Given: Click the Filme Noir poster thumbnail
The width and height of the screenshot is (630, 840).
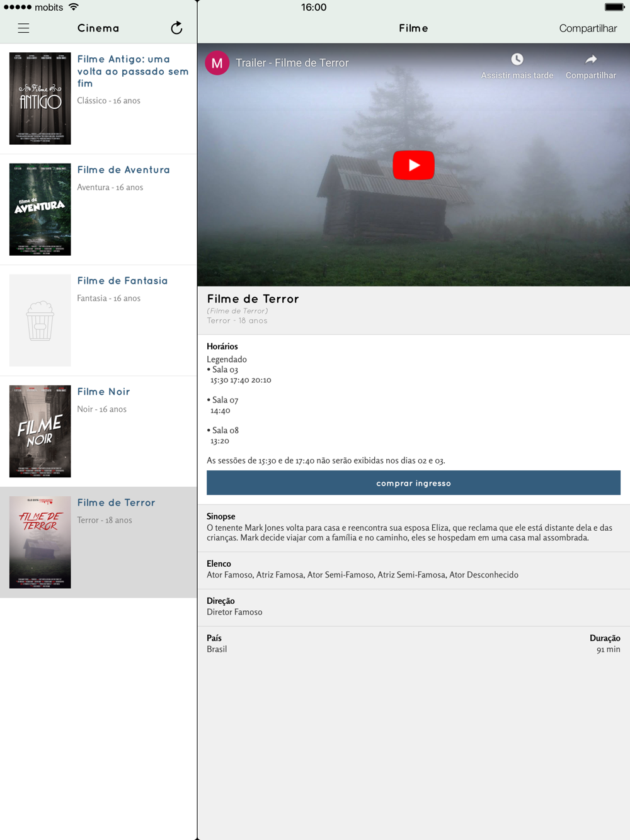Looking at the screenshot, I should tap(40, 431).
